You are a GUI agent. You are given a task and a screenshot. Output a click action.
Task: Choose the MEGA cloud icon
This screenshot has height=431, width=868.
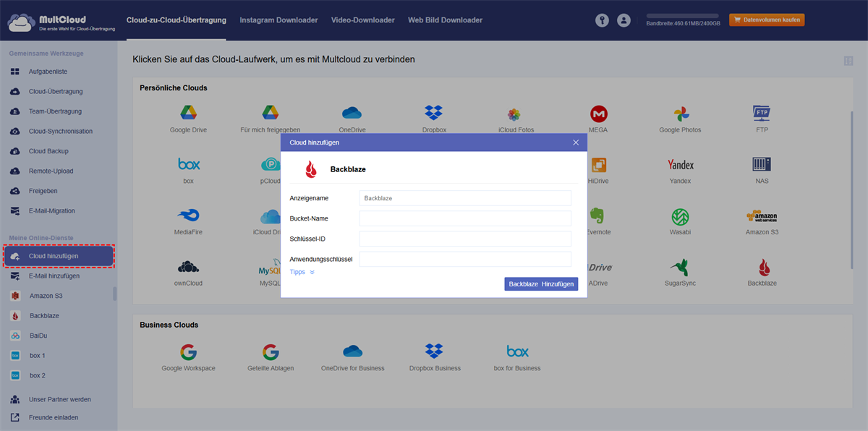(598, 114)
